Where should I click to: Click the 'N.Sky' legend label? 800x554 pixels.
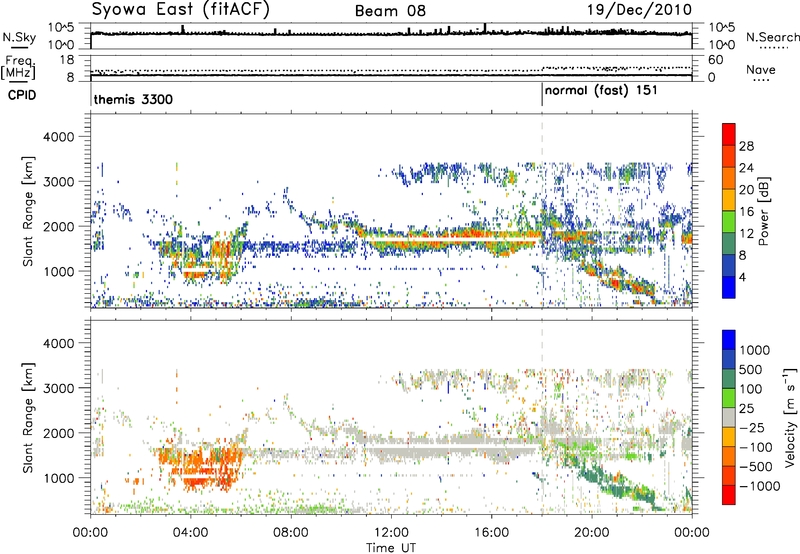click(19, 37)
